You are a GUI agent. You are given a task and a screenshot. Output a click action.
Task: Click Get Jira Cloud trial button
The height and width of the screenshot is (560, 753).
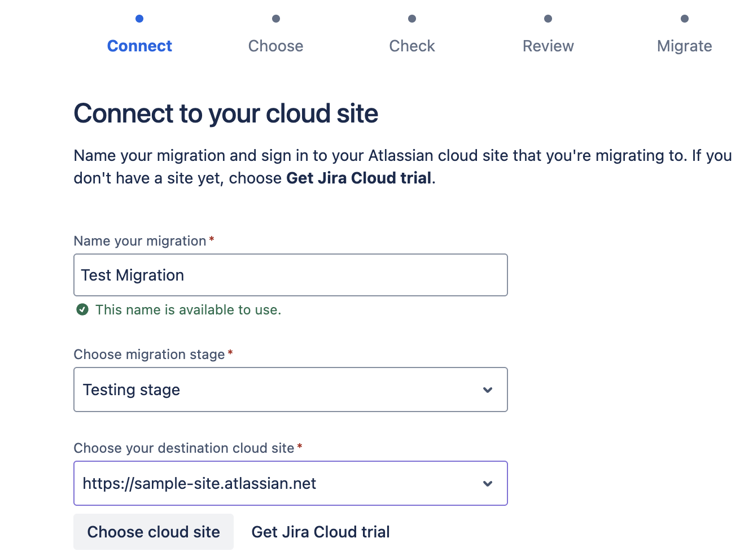pos(321,532)
